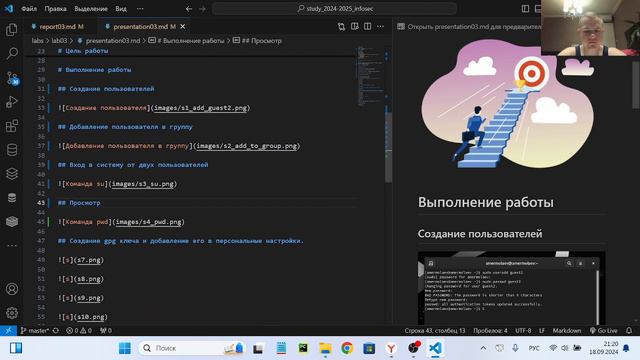The width and height of the screenshot is (640, 360).
Task: Open notifications bell in status bar
Action: 629,331
